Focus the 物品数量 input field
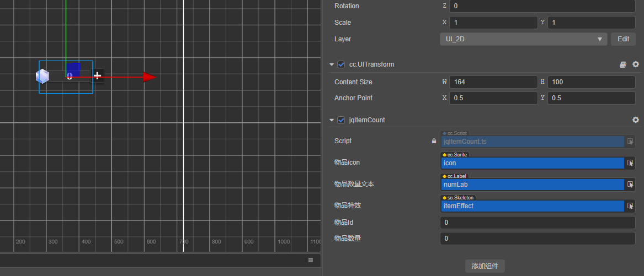Image resolution: width=644 pixels, height=276 pixels. pyautogui.click(x=537, y=239)
